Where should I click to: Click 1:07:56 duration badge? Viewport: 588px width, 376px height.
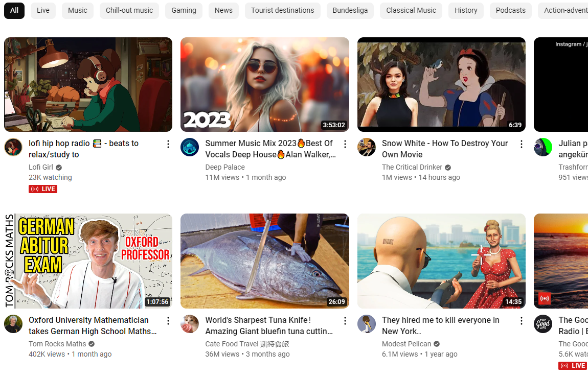coord(157,302)
